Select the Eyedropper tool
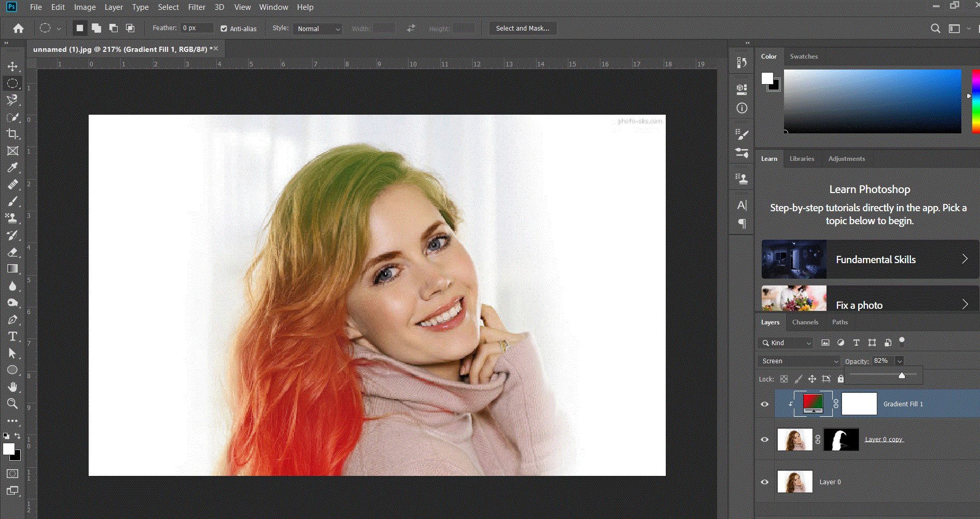 (x=12, y=168)
